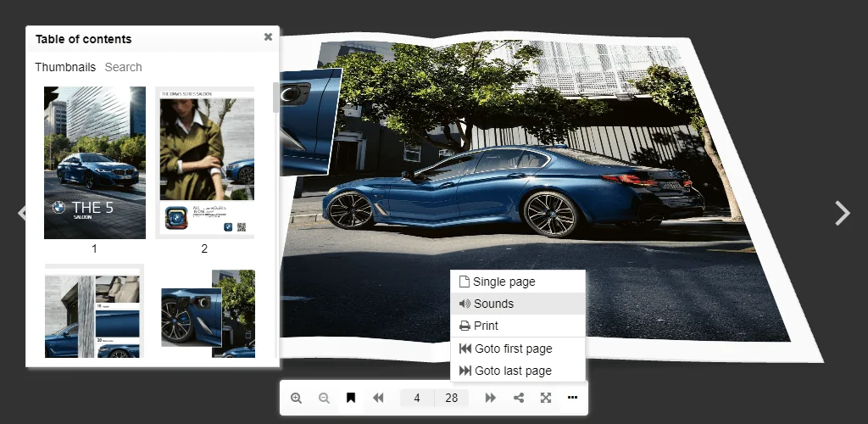Click the current page number field
This screenshot has height=424, width=868.
[417, 398]
